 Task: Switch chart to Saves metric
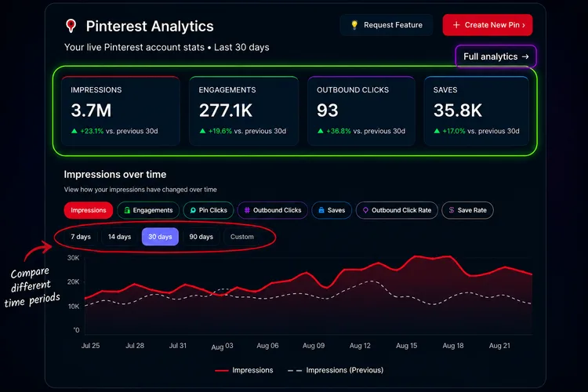coord(332,210)
